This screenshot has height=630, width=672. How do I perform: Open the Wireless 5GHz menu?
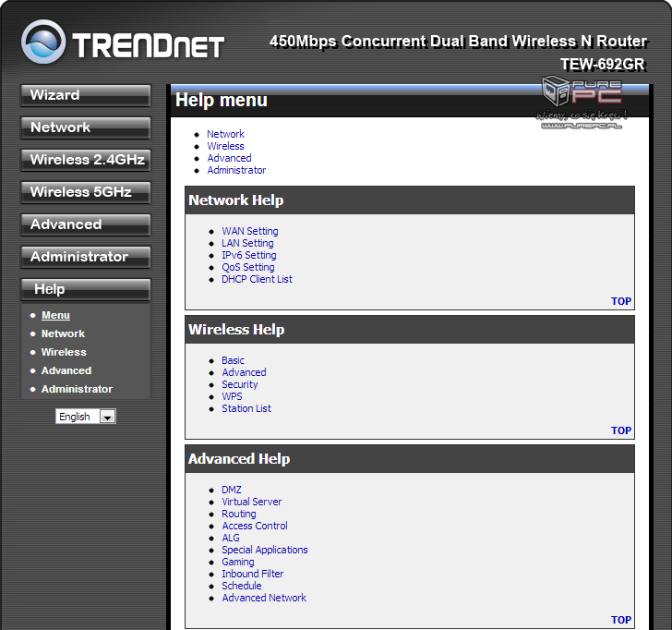86,193
